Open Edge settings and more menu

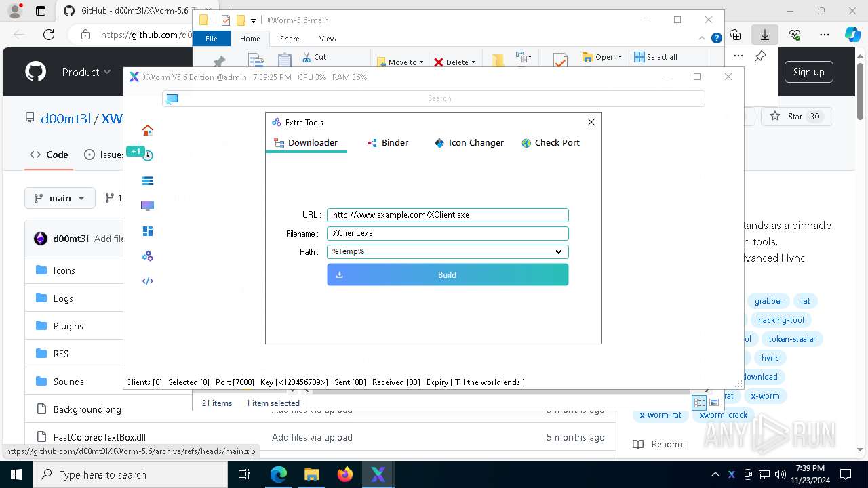(x=825, y=35)
